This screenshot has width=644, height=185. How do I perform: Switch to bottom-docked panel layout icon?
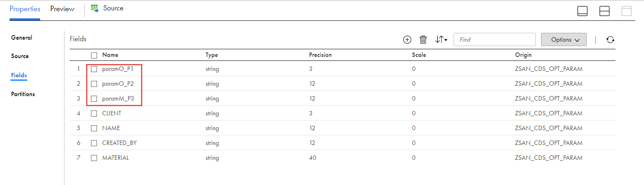point(582,11)
